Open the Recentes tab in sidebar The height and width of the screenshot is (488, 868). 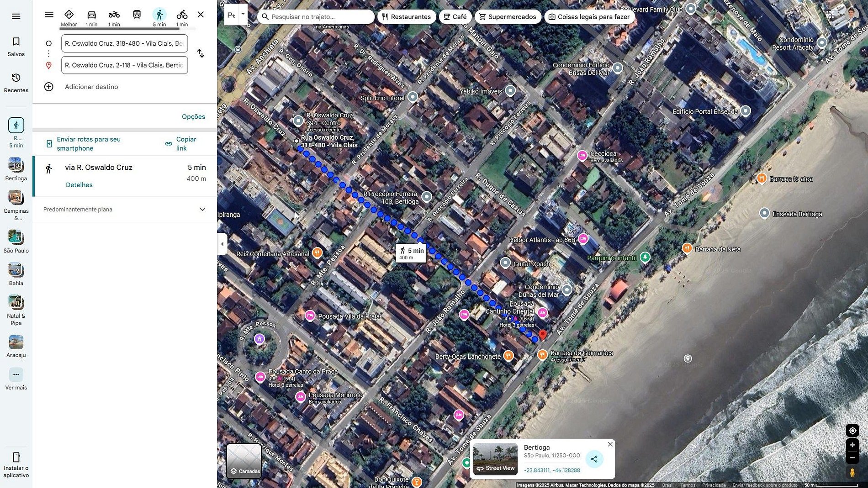(16, 83)
